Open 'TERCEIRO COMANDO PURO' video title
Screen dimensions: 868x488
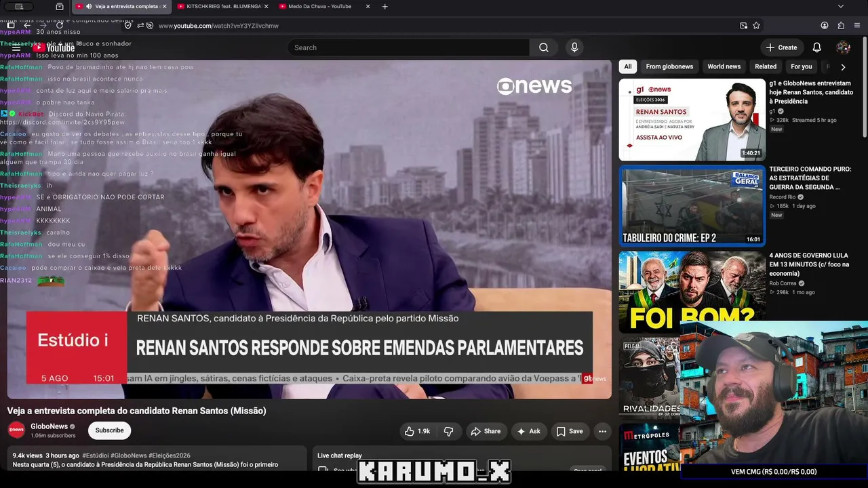[x=810, y=178]
